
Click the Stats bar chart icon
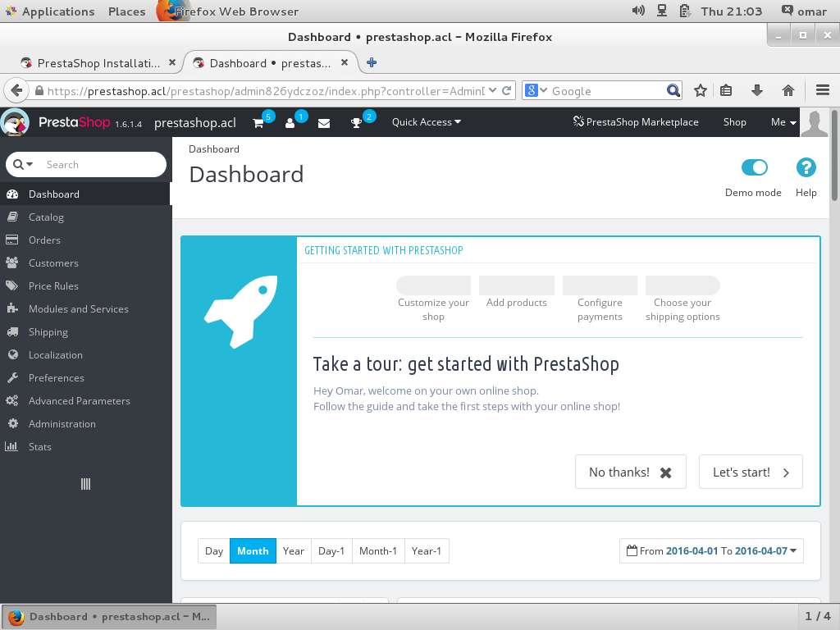tap(11, 446)
